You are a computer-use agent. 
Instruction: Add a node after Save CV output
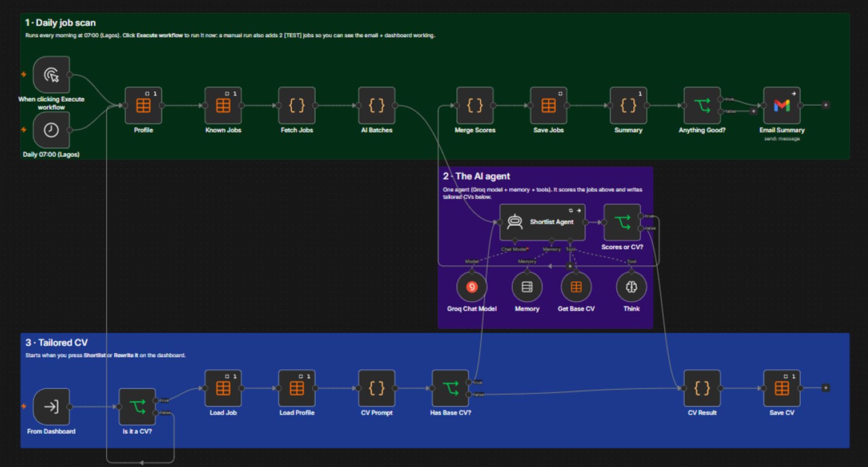tap(826, 388)
